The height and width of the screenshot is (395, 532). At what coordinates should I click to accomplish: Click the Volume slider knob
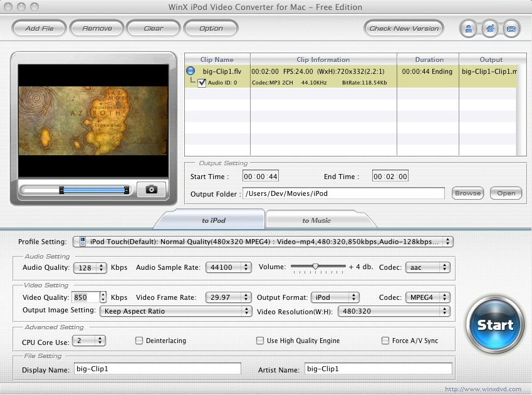tap(316, 267)
